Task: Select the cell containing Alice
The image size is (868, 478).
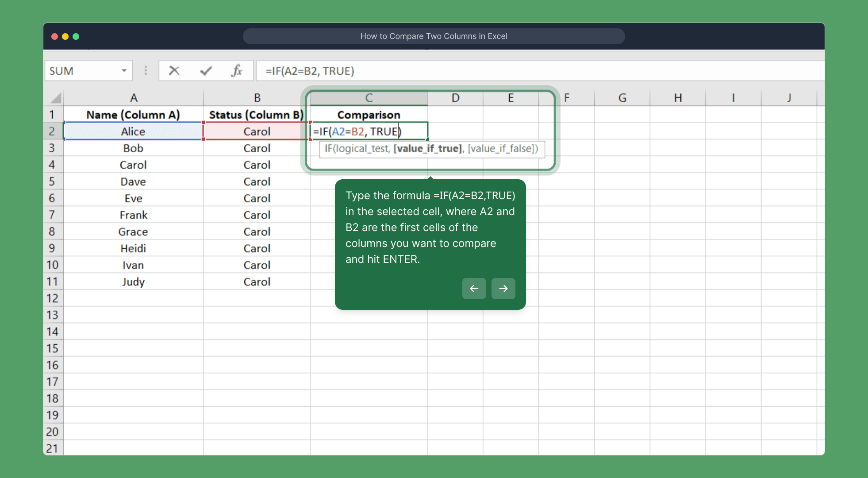Action: click(x=133, y=131)
